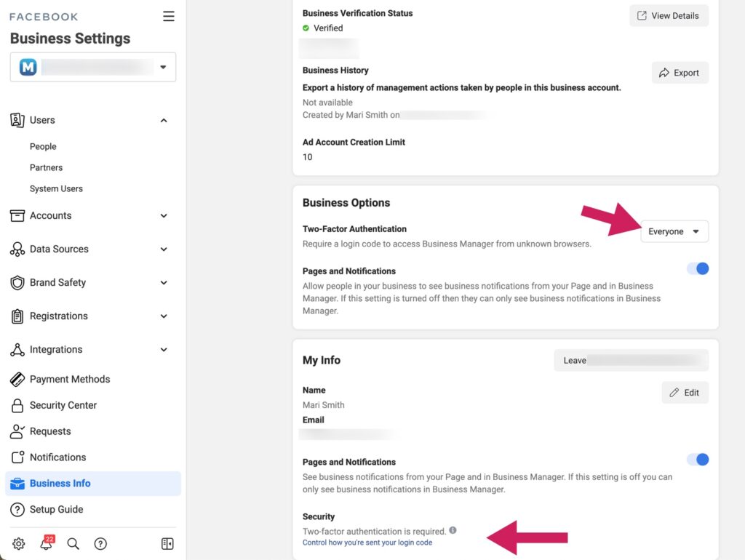Click the "Not available" text under Business History
745x560 pixels.
click(327, 102)
